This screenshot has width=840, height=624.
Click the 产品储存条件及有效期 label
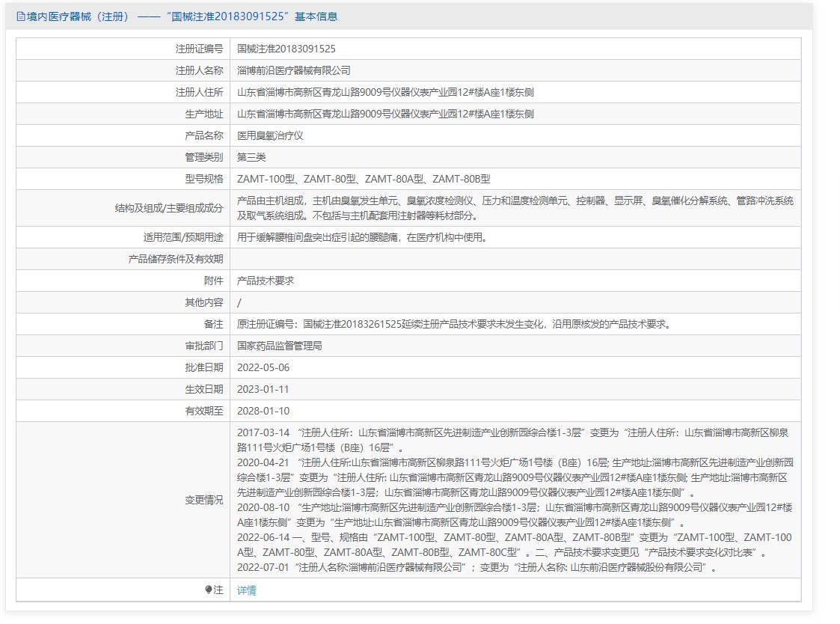coord(176,259)
